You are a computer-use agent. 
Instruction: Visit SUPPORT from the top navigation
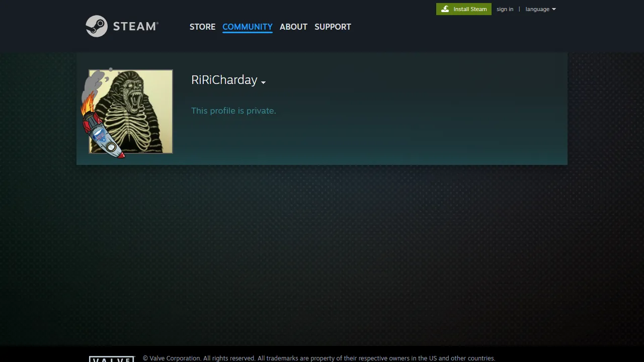tap(333, 27)
